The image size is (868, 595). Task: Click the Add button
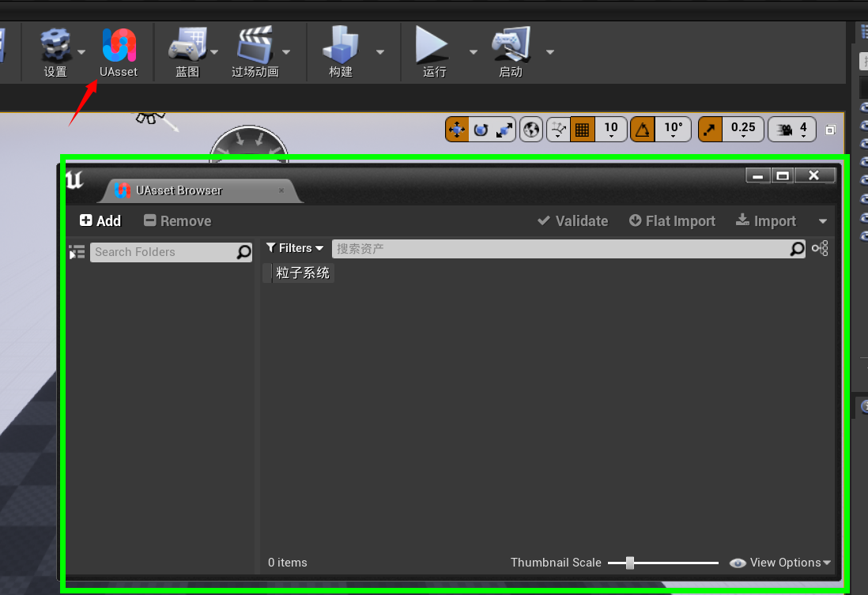coord(100,220)
